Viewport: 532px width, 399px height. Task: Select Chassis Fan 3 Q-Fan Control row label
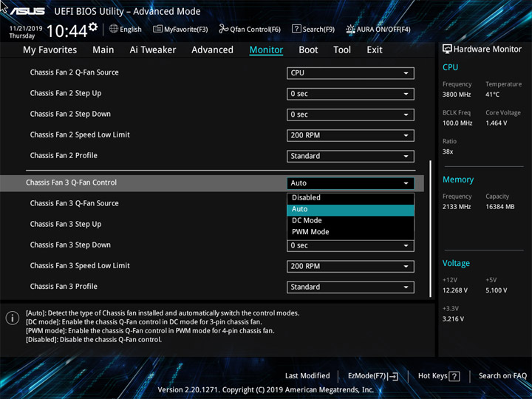coord(71,183)
